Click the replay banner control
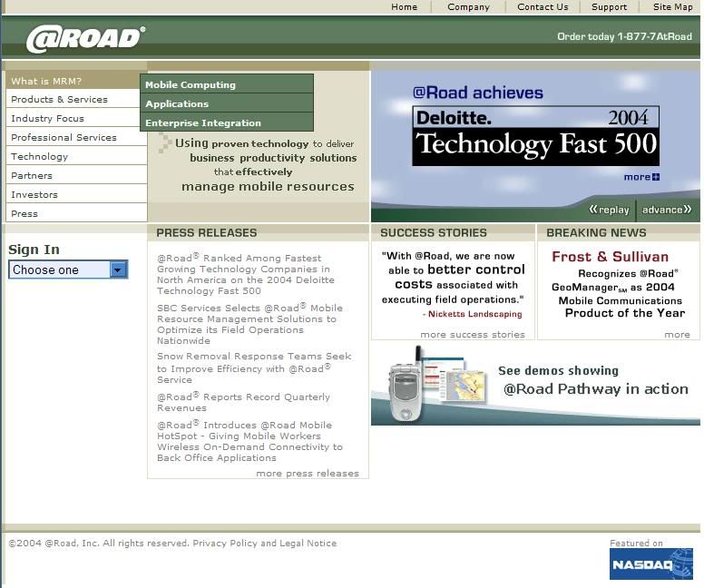Viewport: 704px width, 588px height. 609,210
